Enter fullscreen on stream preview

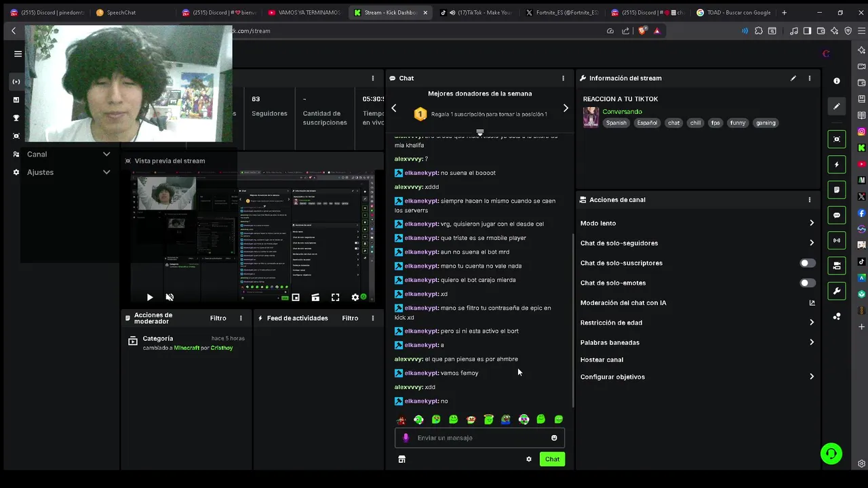[335, 297]
